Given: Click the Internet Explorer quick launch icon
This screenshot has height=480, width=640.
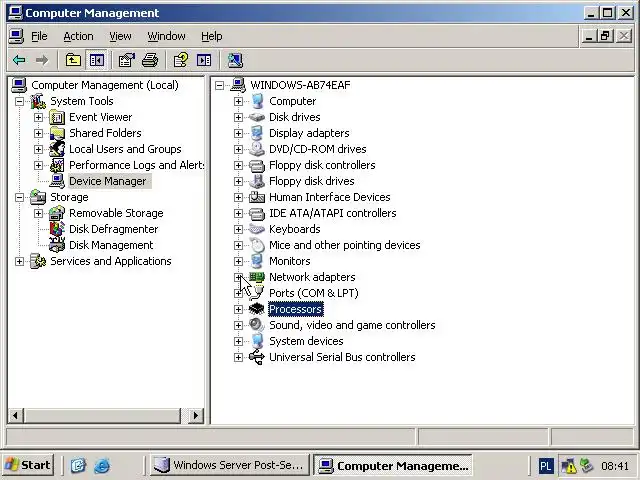Looking at the screenshot, I should tap(102, 465).
